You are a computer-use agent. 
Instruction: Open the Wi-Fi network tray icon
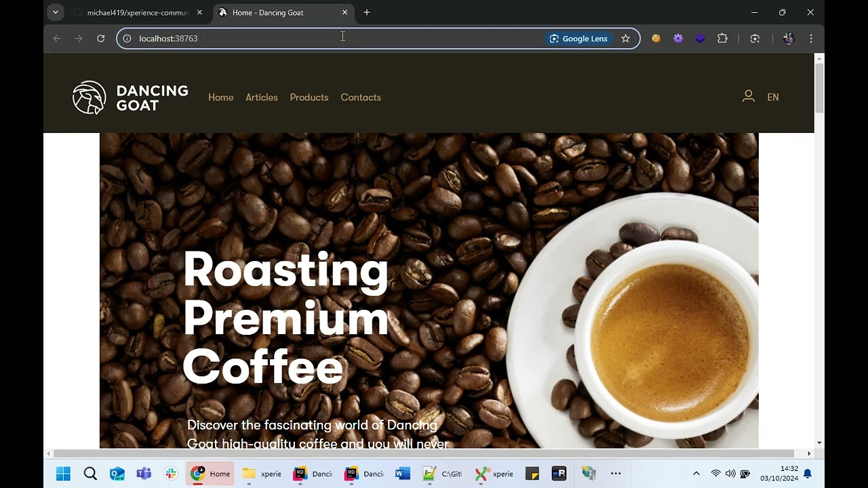click(x=715, y=474)
